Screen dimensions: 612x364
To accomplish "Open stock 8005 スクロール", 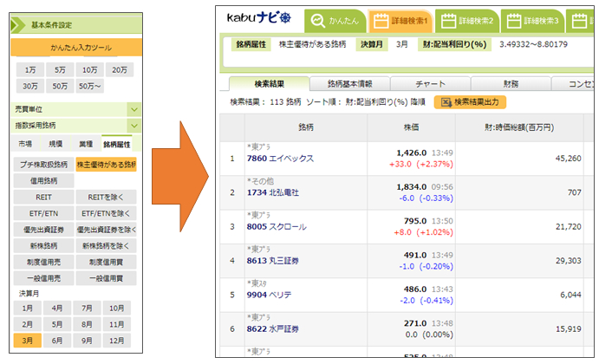I will pyautogui.click(x=277, y=227).
